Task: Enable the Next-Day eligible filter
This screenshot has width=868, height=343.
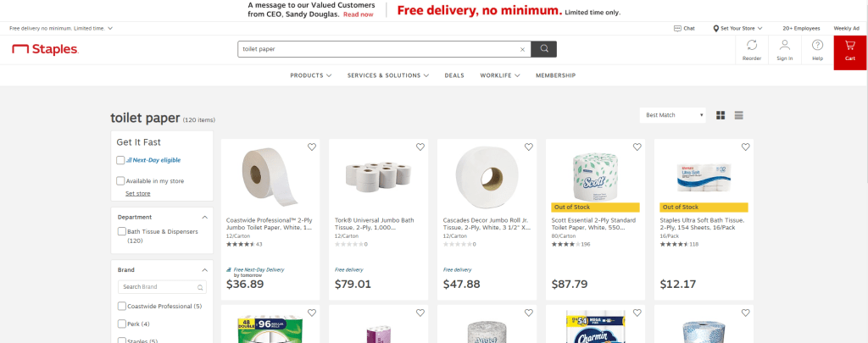Action: pos(120,159)
